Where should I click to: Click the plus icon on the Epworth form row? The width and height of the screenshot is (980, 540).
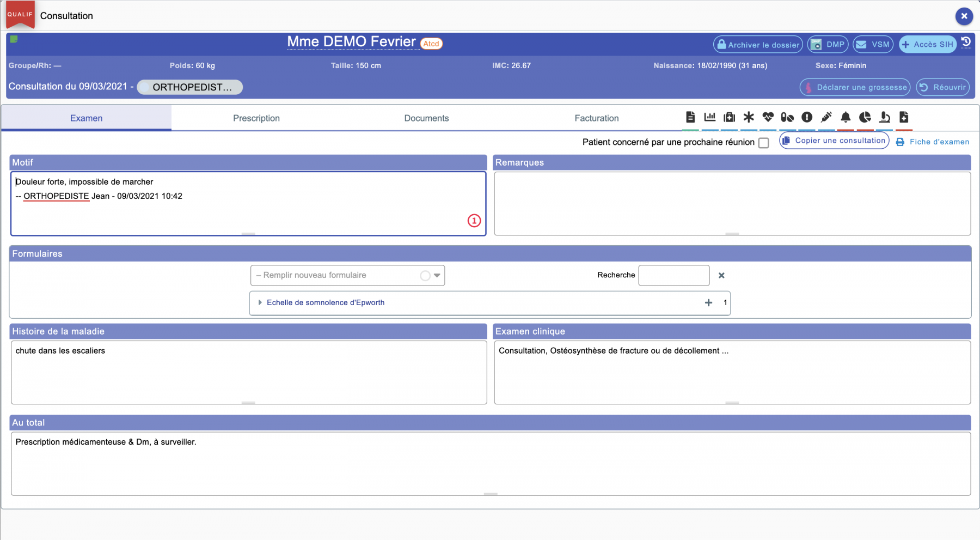708,303
